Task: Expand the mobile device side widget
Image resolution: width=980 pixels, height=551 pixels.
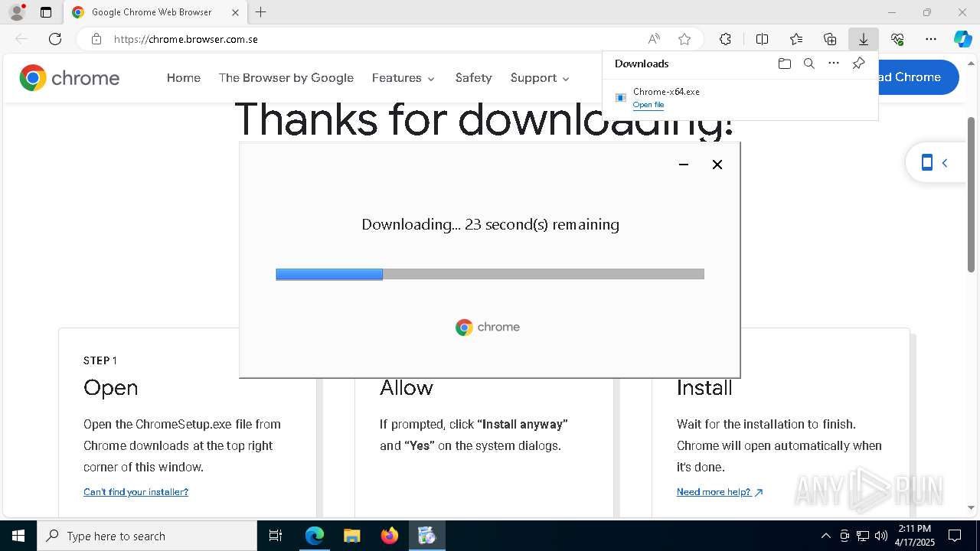Action: click(x=935, y=163)
